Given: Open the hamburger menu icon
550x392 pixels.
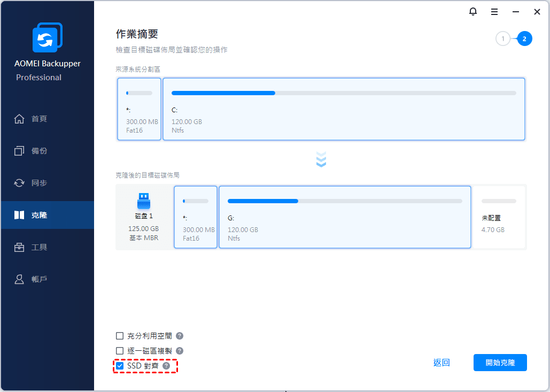Looking at the screenshot, I should (494, 12).
